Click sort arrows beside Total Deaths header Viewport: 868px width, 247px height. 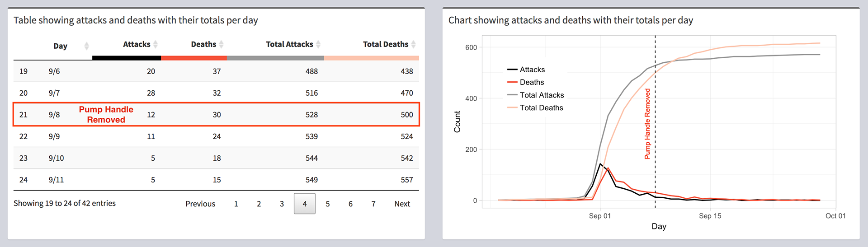click(413, 44)
